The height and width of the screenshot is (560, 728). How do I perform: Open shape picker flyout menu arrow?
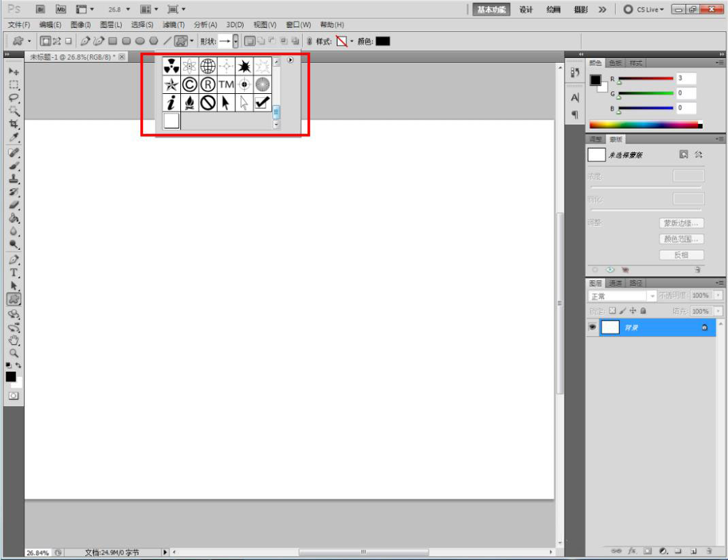290,60
